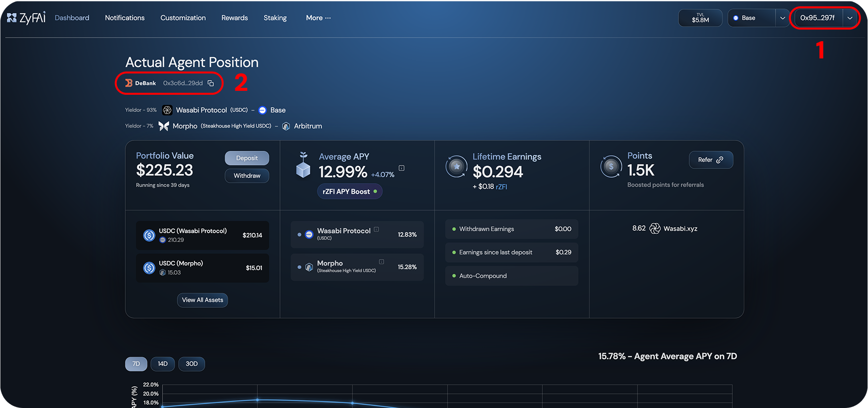Viewport: 868px width, 408px height.
Task: Switch chart range to 30D
Action: tap(192, 364)
